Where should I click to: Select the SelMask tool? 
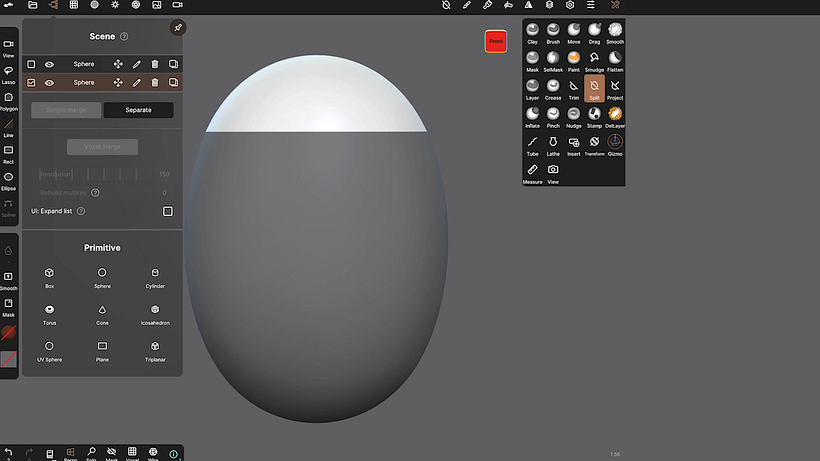(x=553, y=62)
